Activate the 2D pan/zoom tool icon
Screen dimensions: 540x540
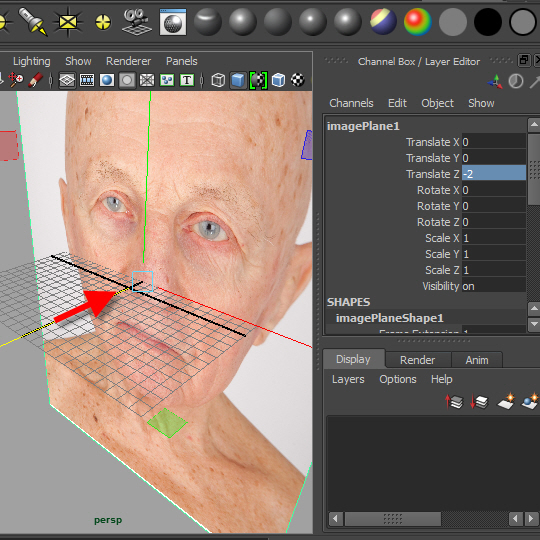point(16,80)
